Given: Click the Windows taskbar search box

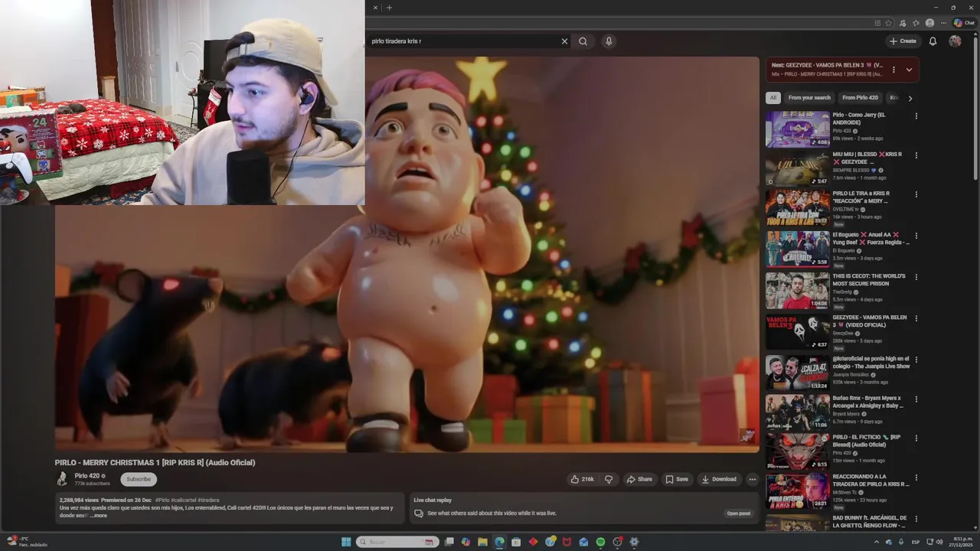Looking at the screenshot, I should tap(399, 542).
